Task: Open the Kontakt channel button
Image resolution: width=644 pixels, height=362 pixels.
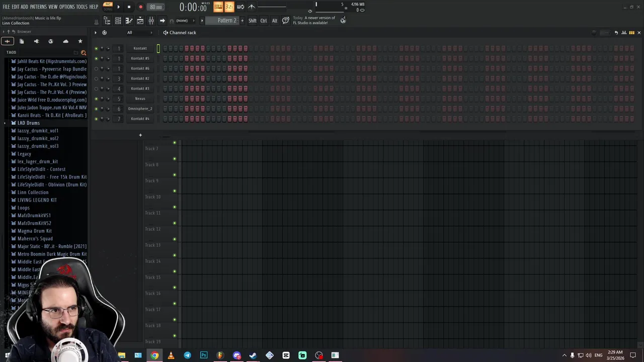Action: tap(140, 49)
